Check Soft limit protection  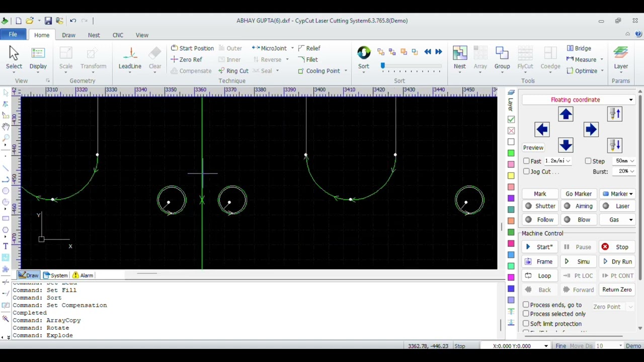pyautogui.click(x=526, y=324)
